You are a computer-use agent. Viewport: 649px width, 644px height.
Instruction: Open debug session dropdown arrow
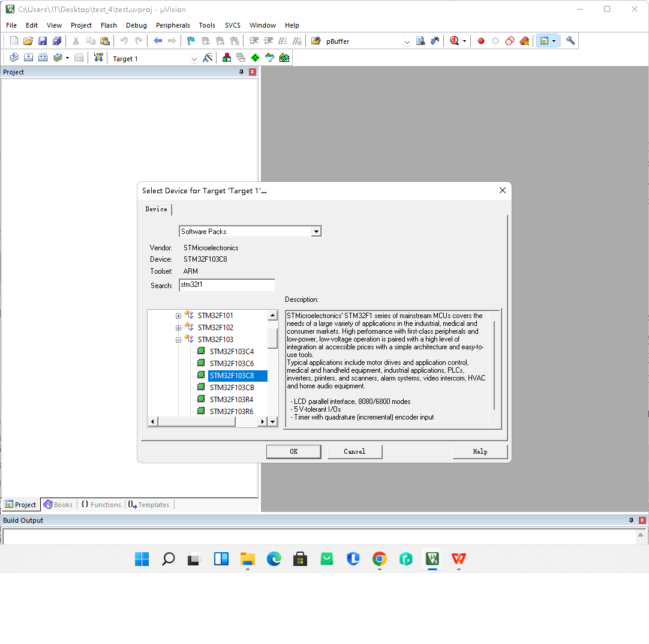click(x=464, y=41)
